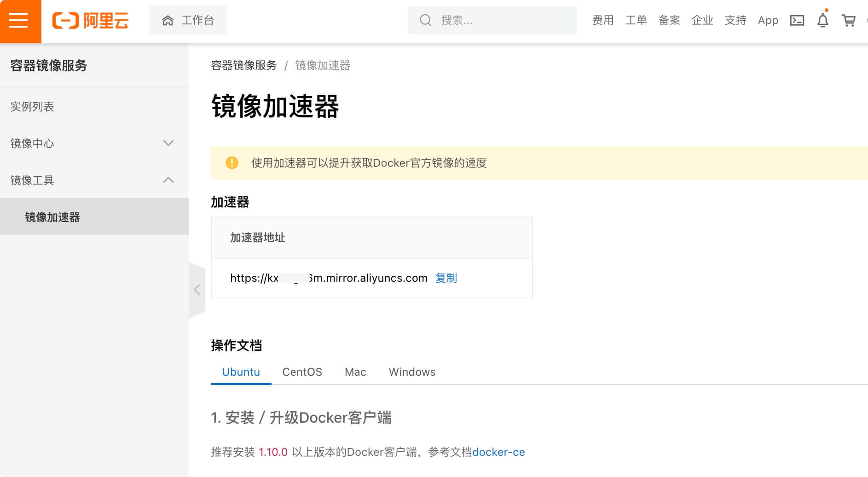This screenshot has width=868, height=477.
Task: Switch to the CentOS tab
Action: click(302, 372)
